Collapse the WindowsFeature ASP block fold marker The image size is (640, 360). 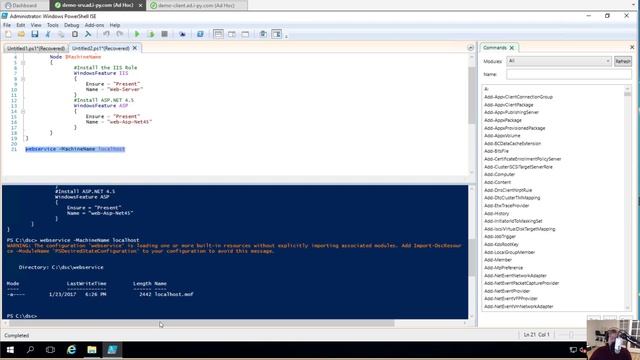click(23, 111)
